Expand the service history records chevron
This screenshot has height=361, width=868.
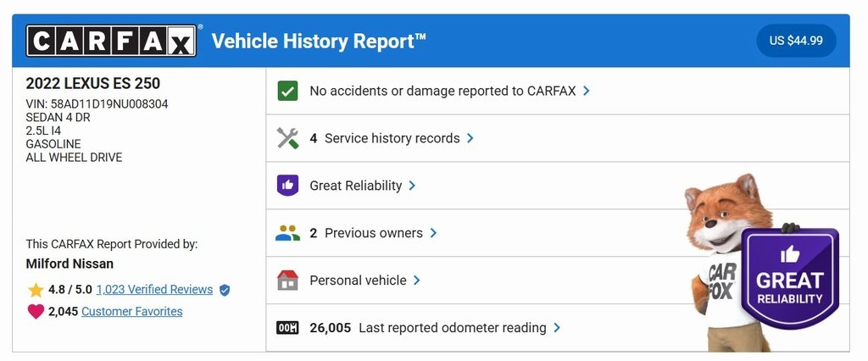coord(470,138)
